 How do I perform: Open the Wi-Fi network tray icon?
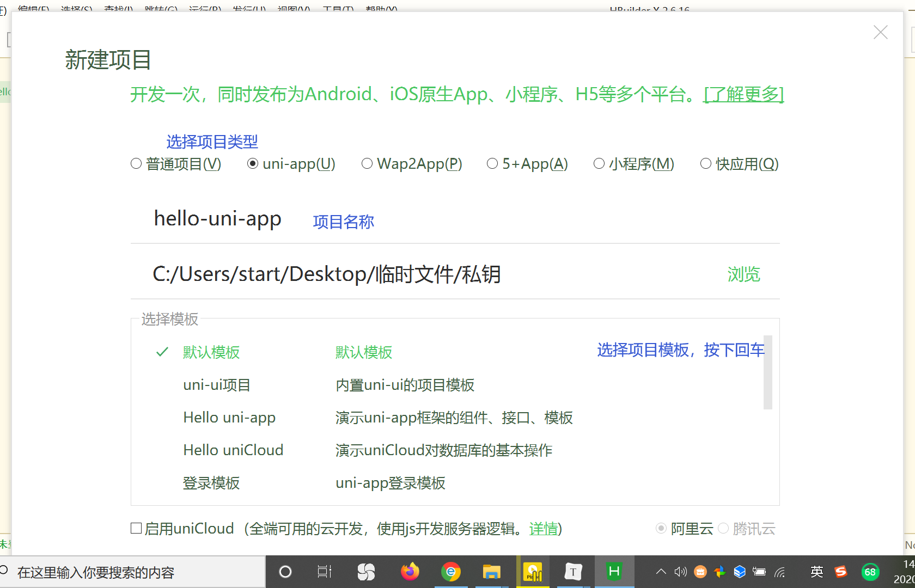780,572
